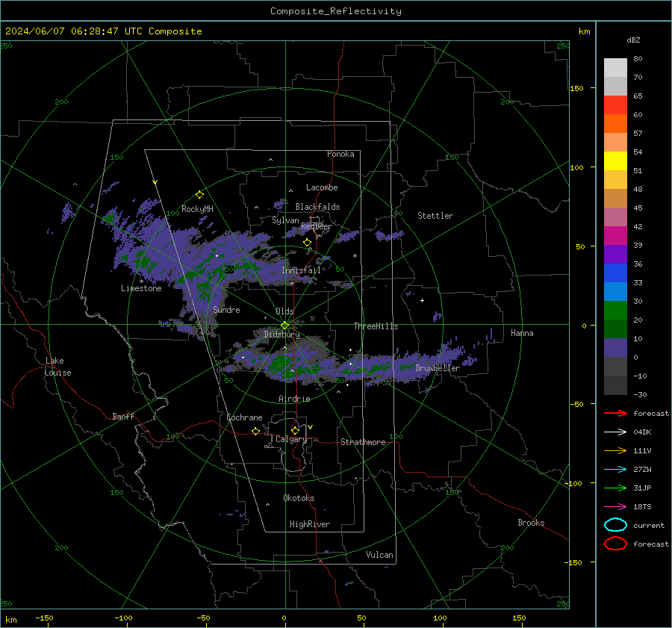Image resolution: width=672 pixels, height=628 pixels.
Task: Pick the orange 57-60 dBZ color swatch
Action: 615,124
